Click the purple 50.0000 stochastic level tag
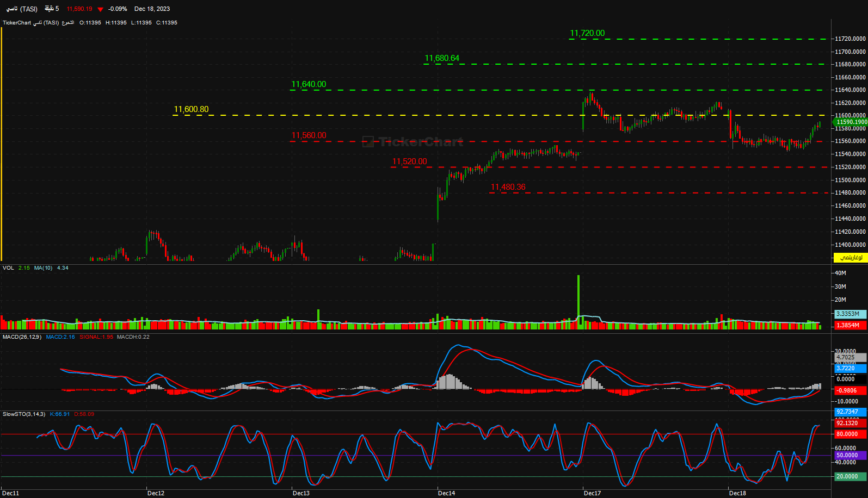 coord(849,456)
